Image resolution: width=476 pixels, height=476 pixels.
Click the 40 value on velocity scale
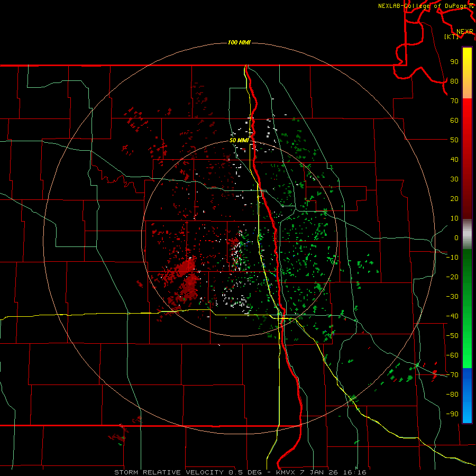(x=454, y=159)
